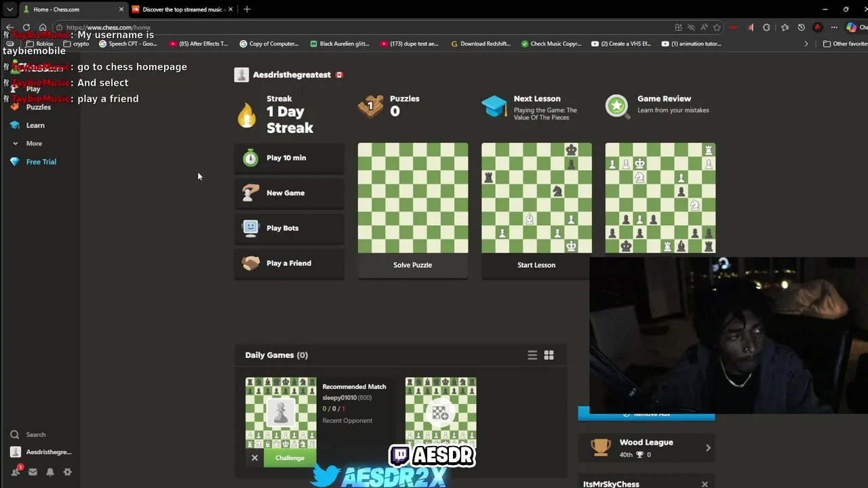Close the ItsMrSkyChess panel
Viewport: 868px width, 488px height.
click(705, 484)
